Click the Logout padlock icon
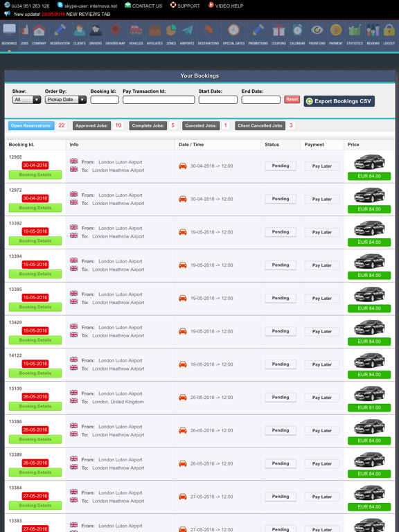Image resolution: width=399 pixels, height=532 pixels. pyautogui.click(x=389, y=30)
